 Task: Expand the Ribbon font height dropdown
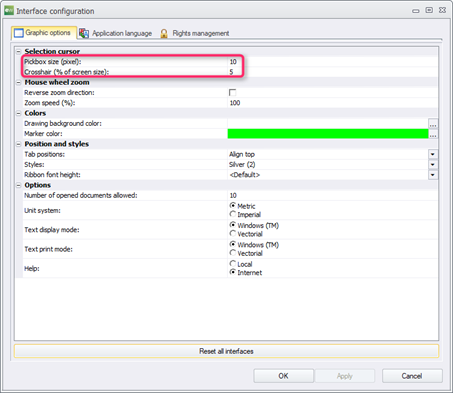(x=433, y=175)
